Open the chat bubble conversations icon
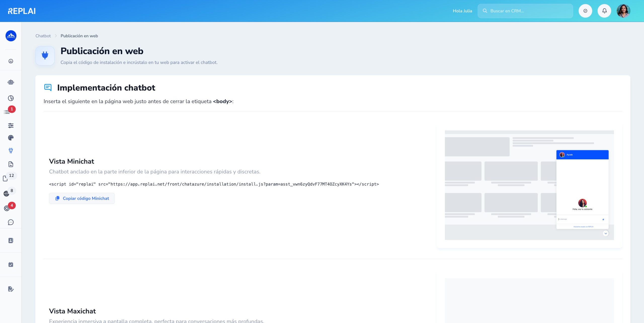Screen dimensions: 644x323 11,222
